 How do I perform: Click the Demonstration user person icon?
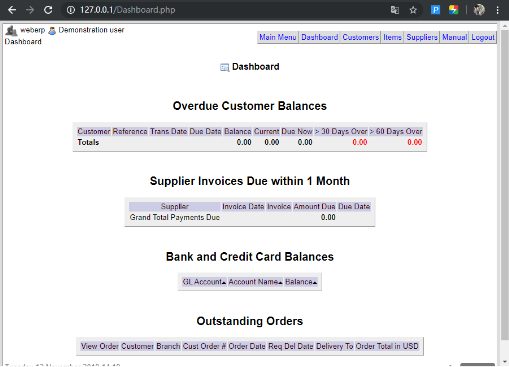point(52,31)
